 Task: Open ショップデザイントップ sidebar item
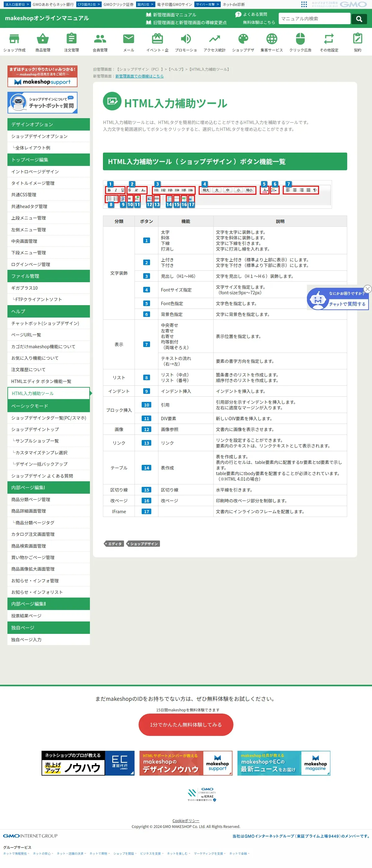coord(49,429)
